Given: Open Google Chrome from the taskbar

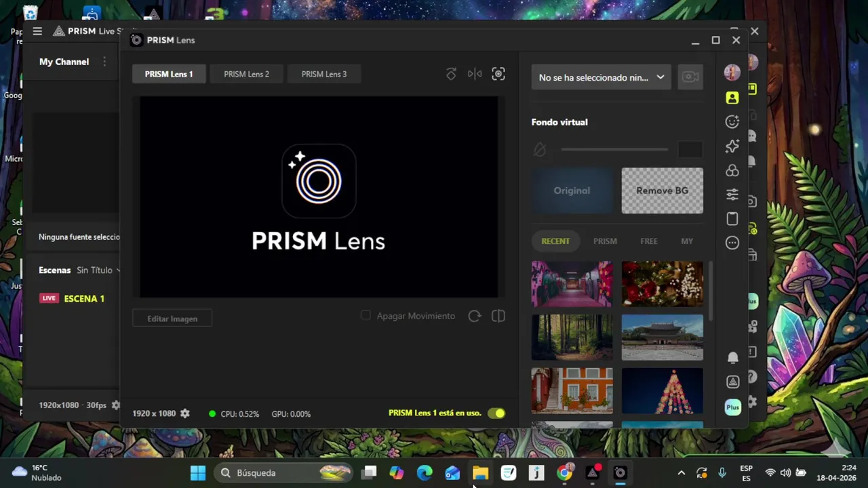Looking at the screenshot, I should tap(564, 473).
